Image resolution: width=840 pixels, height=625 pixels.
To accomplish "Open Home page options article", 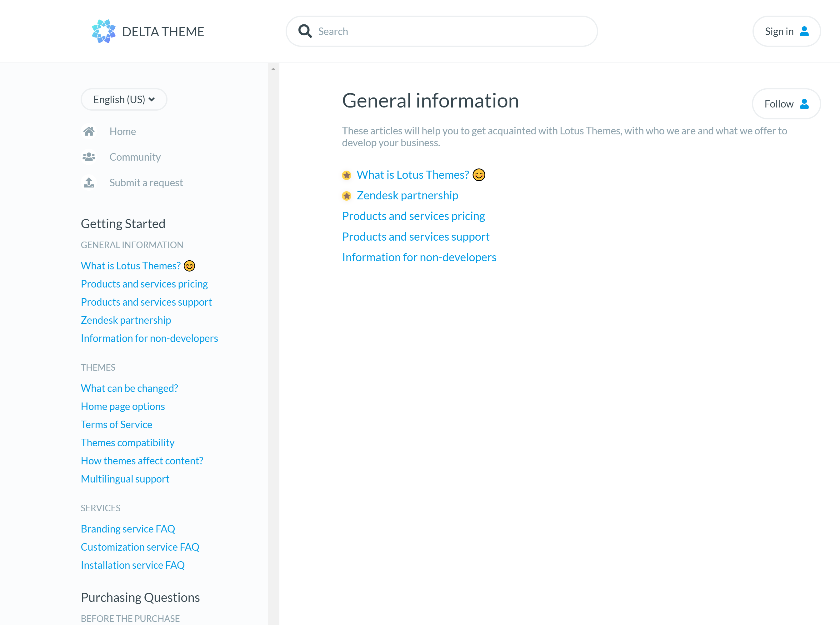I will 123,406.
